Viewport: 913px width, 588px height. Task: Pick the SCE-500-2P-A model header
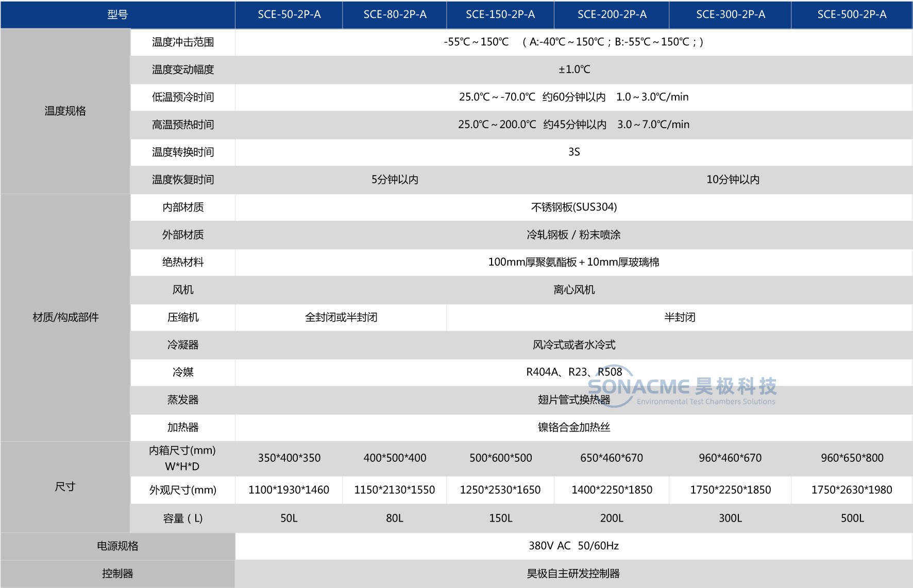pos(852,14)
